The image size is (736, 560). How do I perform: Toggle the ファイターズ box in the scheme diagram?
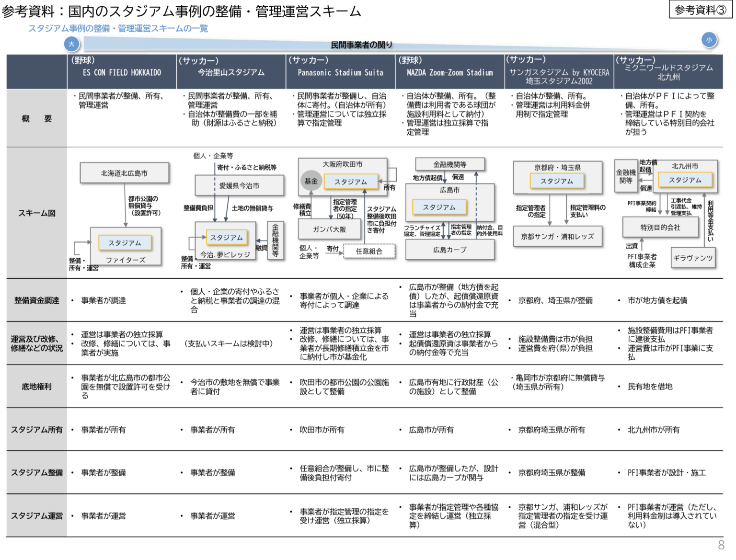coord(126,260)
